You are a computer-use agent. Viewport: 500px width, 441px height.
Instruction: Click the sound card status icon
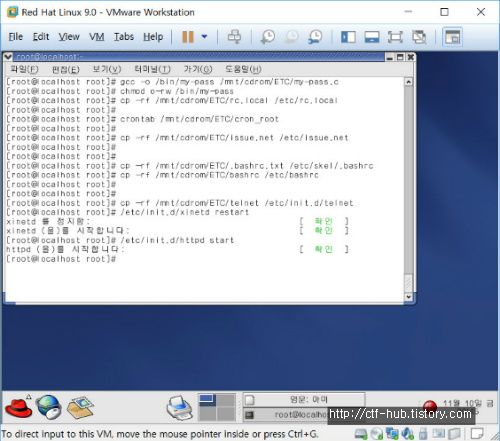(x=407, y=434)
